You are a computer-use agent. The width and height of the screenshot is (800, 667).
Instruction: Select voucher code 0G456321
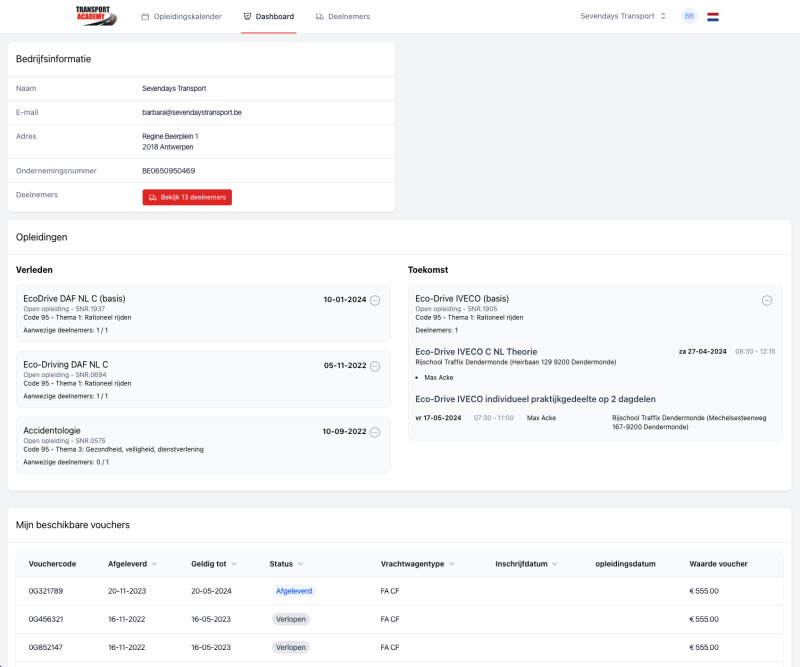click(x=46, y=619)
